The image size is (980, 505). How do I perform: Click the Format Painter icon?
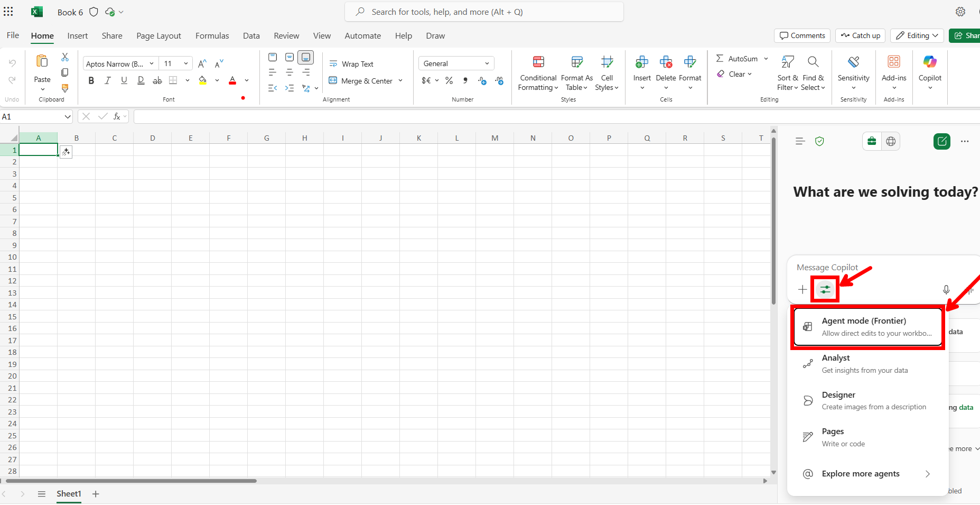point(65,88)
